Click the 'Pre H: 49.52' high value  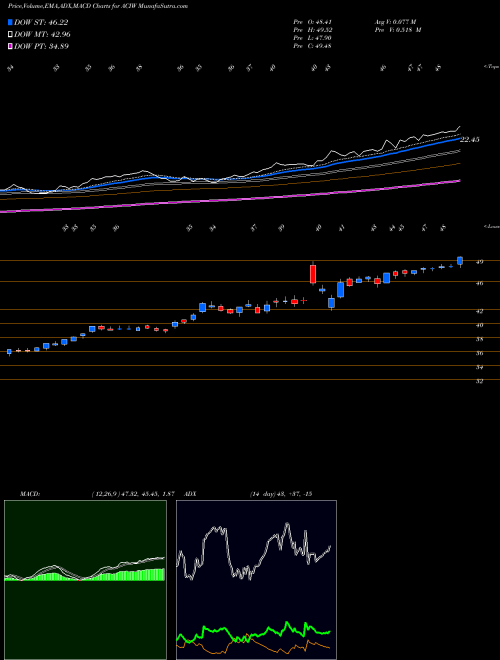pyautogui.click(x=312, y=30)
